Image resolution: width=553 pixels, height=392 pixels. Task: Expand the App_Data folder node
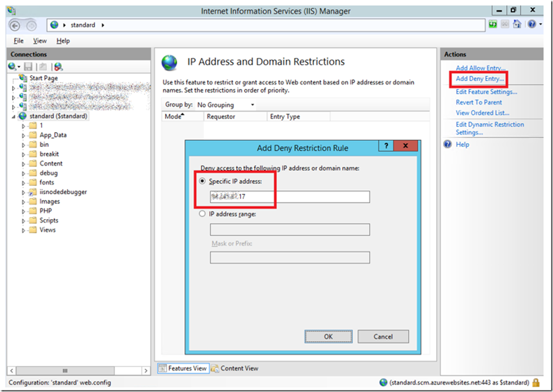click(x=24, y=135)
